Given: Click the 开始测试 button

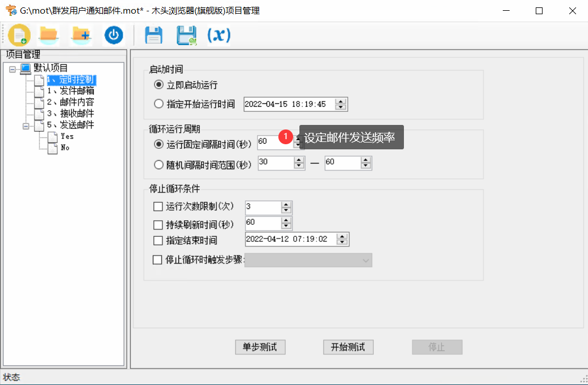Looking at the screenshot, I should tap(348, 347).
